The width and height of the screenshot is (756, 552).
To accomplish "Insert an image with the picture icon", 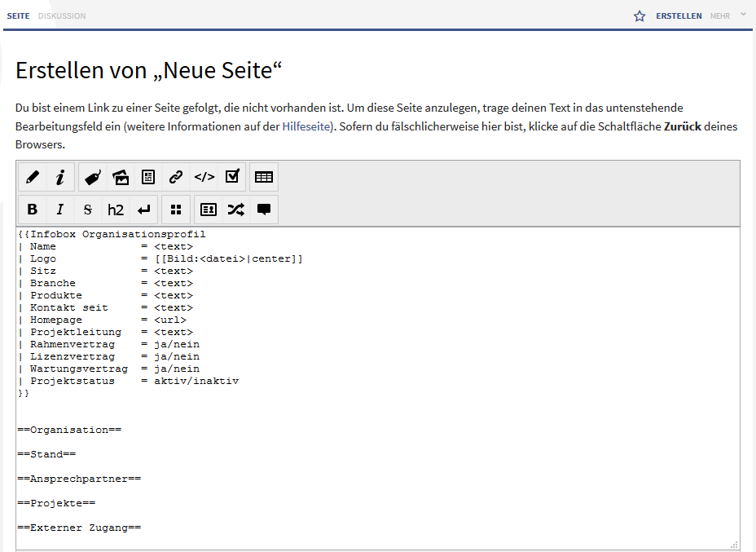I will 121,177.
